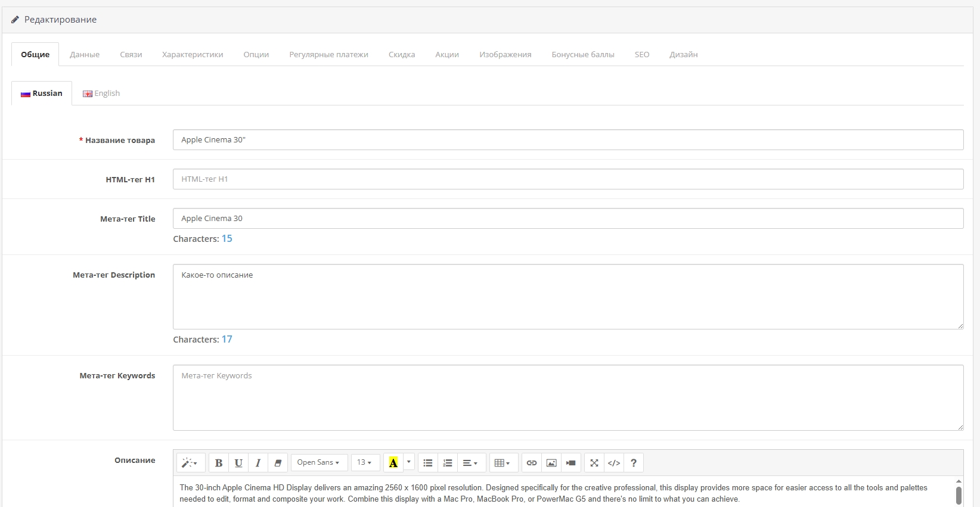Open the editor help icon

click(x=634, y=463)
